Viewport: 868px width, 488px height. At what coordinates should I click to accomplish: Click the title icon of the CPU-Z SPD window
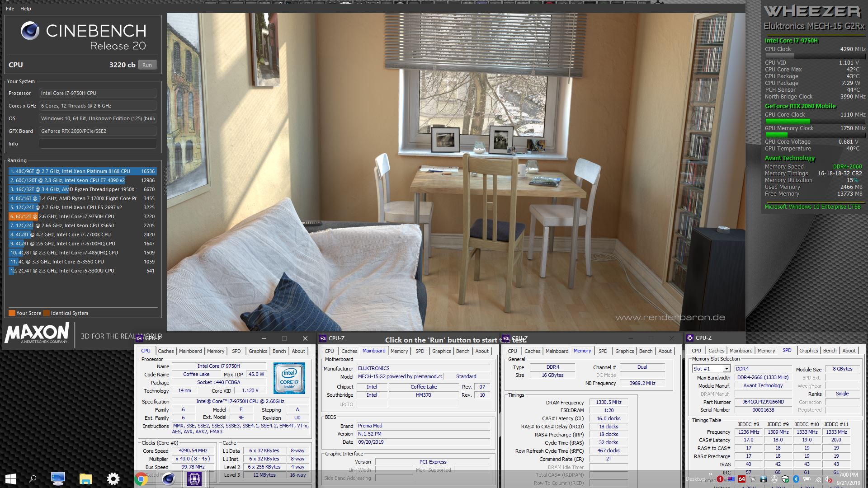[x=690, y=338]
